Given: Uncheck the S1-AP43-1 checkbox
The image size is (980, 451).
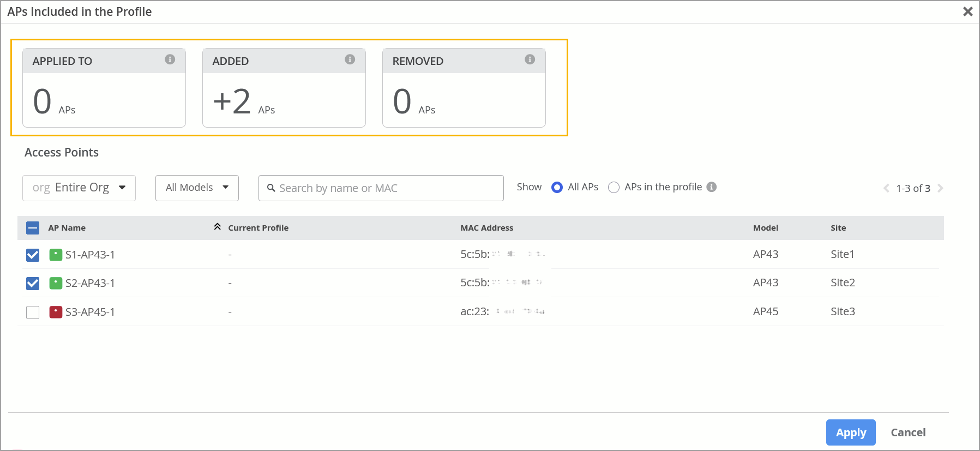Looking at the screenshot, I should pos(33,255).
